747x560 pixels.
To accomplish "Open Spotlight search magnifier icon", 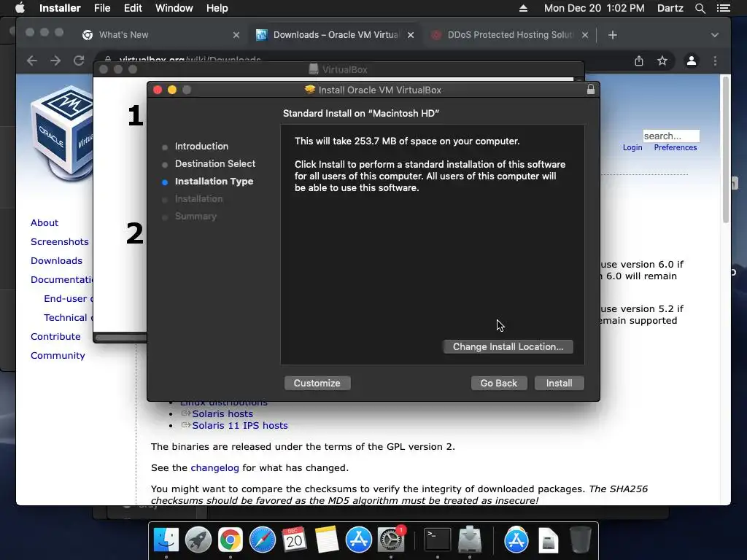I will tap(700, 8).
